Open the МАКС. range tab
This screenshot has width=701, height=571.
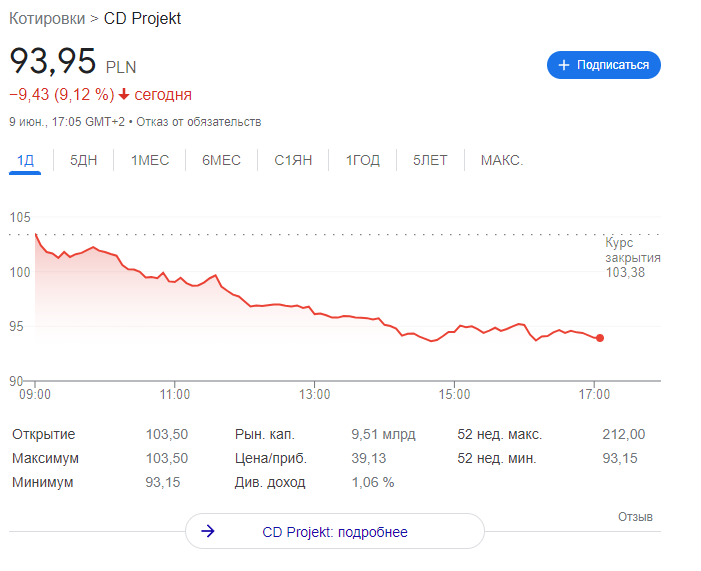[x=502, y=160]
